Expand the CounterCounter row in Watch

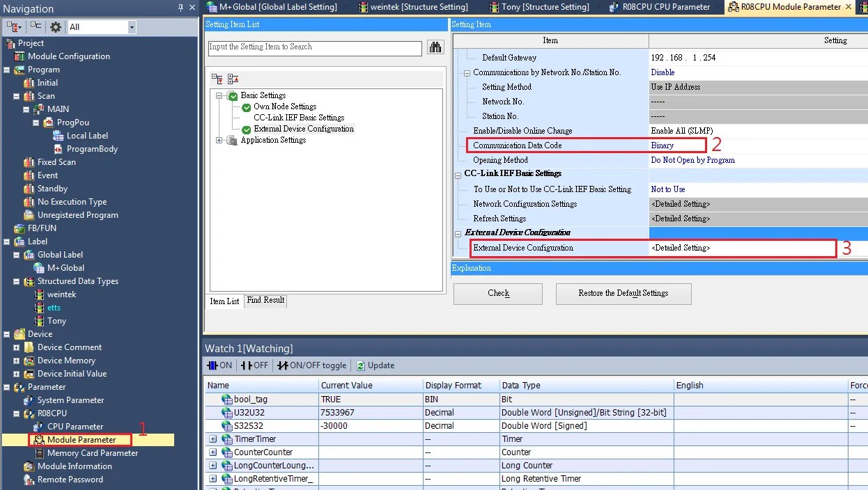pyautogui.click(x=212, y=452)
